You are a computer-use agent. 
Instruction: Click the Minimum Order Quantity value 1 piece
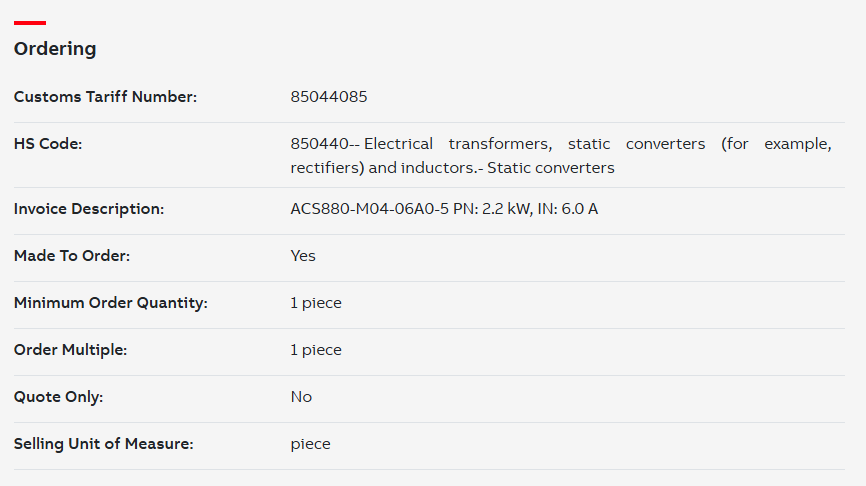(316, 303)
